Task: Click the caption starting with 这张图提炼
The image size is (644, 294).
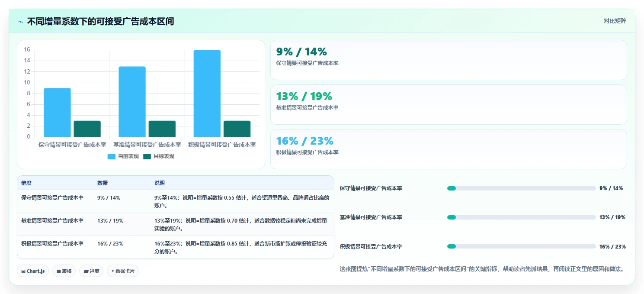Action: coord(482,269)
